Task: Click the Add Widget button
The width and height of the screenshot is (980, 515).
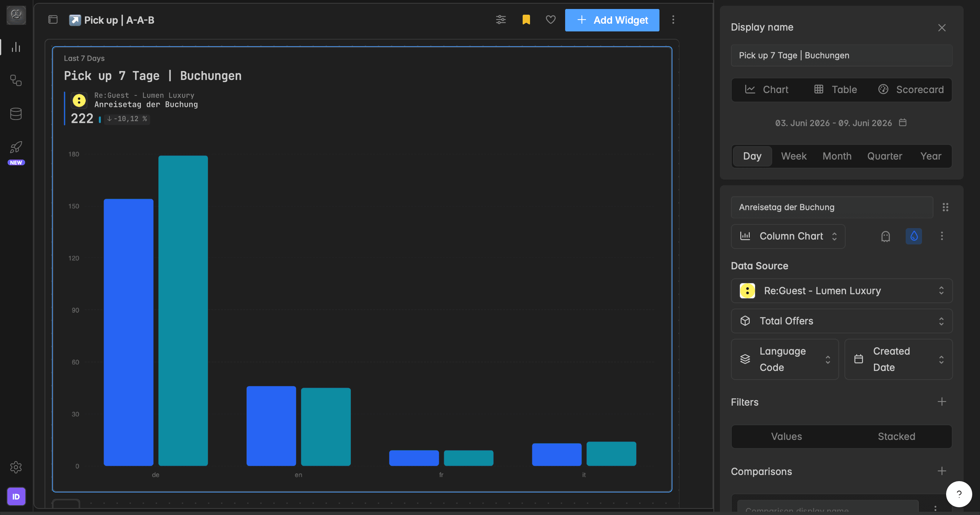Action: pyautogui.click(x=612, y=20)
